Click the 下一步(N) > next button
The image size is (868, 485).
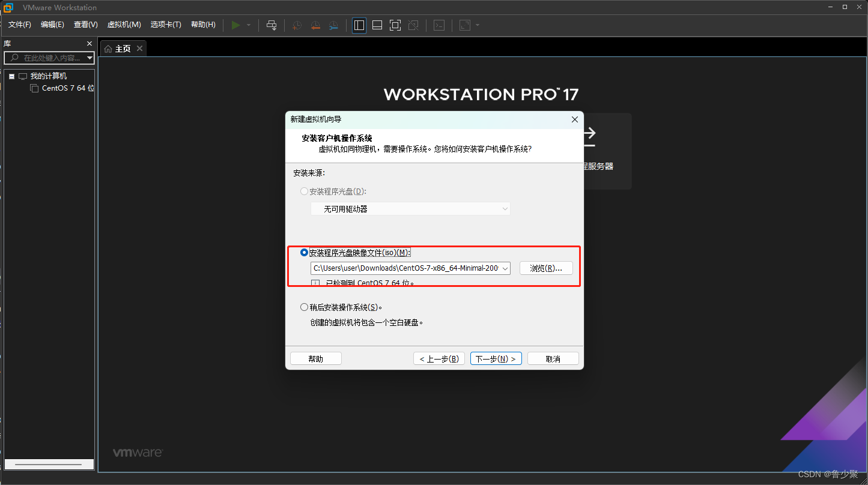(x=496, y=359)
